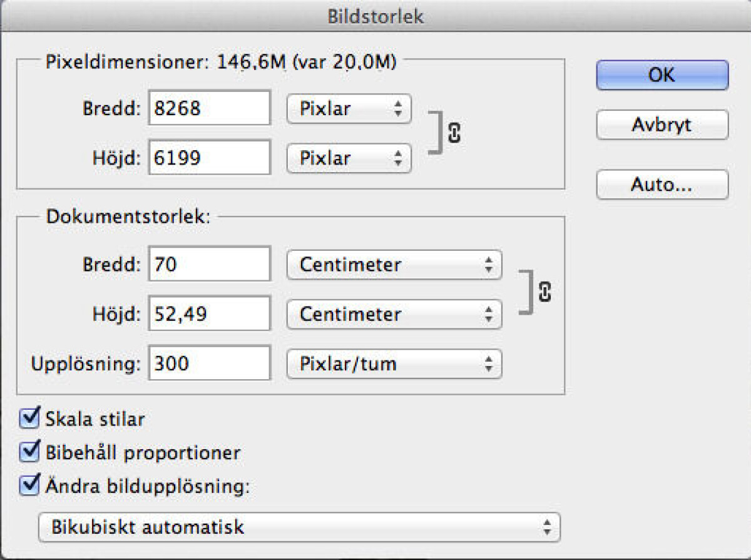The image size is (751, 560).
Task: Open the document Höjd Centimeter dropdown
Action: [x=394, y=314]
